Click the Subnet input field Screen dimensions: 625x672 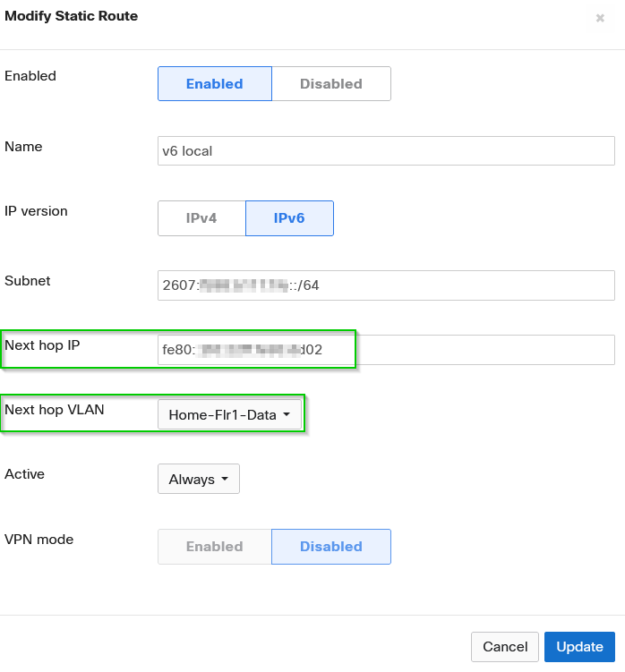pyautogui.click(x=386, y=285)
